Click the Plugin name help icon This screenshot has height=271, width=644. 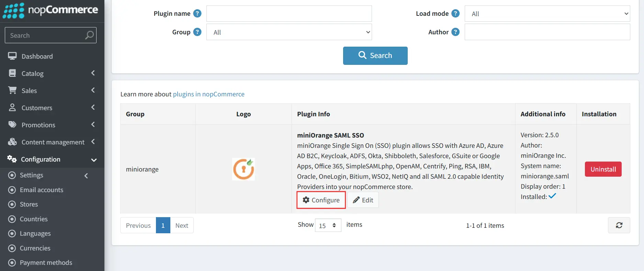point(197,13)
